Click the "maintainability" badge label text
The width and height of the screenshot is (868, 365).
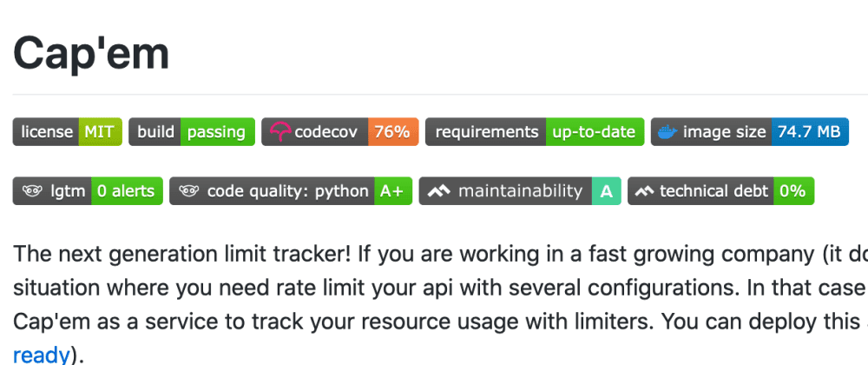(x=520, y=191)
